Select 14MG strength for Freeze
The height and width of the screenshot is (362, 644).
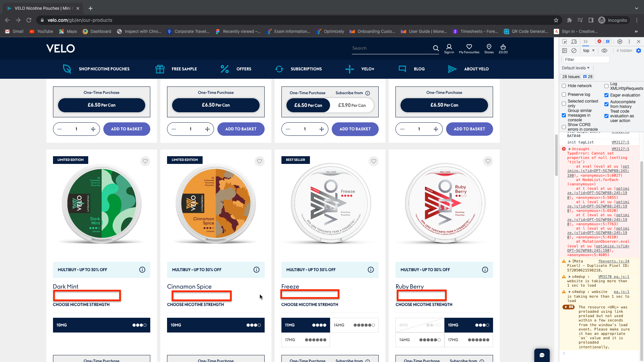tap(354, 325)
